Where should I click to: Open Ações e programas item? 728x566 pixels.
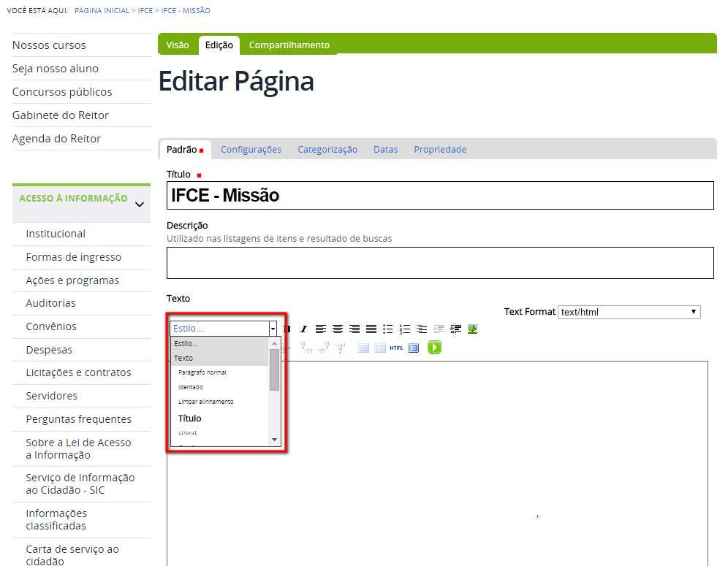72,280
